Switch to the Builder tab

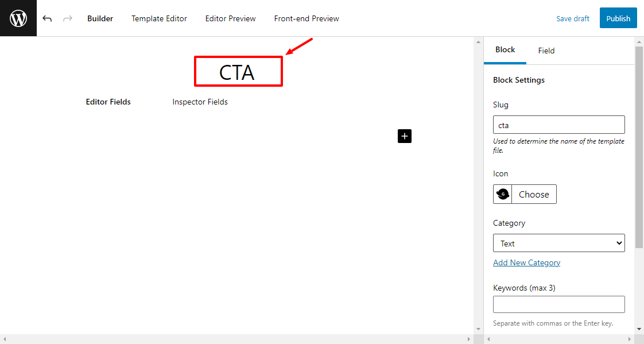tap(100, 18)
